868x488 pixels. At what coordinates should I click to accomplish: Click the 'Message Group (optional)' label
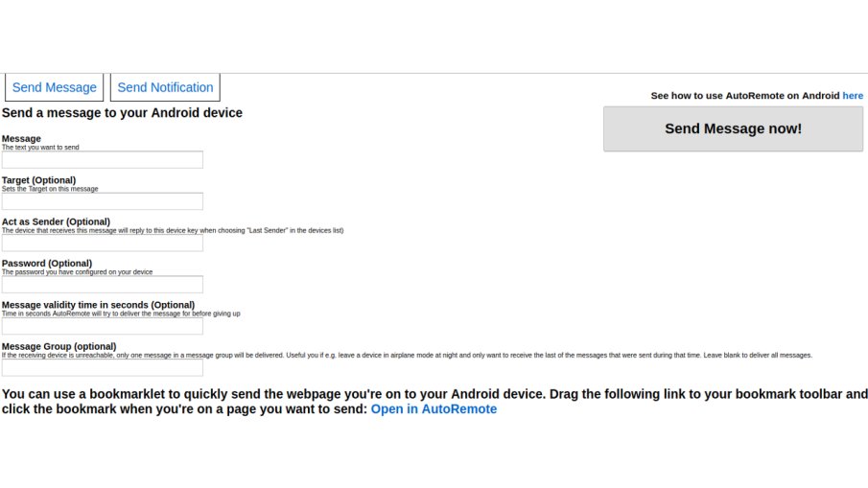click(59, 346)
